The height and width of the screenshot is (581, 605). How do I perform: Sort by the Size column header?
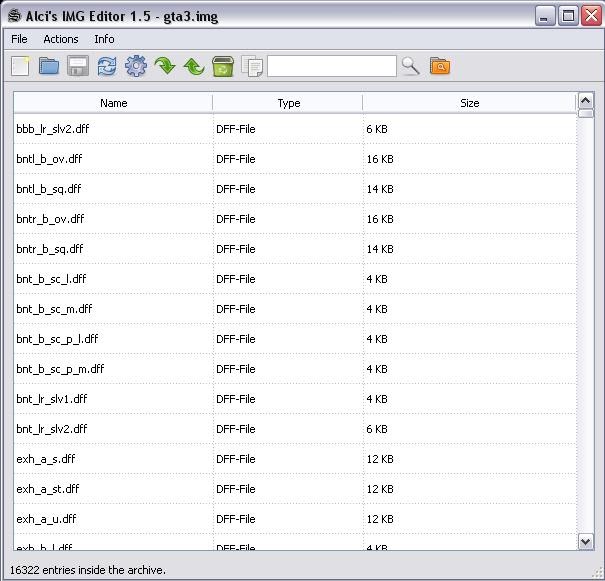[x=469, y=103]
